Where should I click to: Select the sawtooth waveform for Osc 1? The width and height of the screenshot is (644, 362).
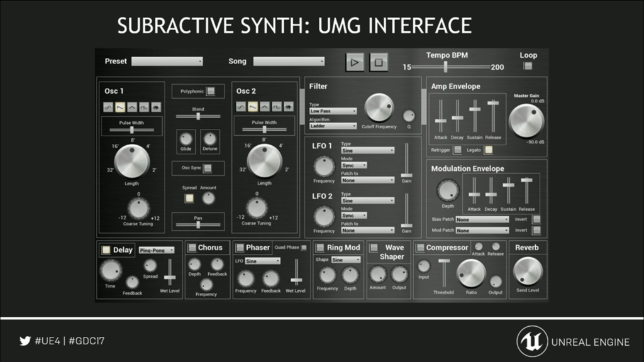[x=120, y=107]
